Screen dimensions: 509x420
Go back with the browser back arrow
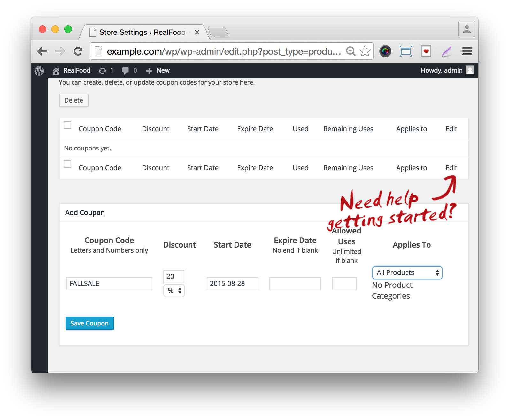(x=42, y=51)
